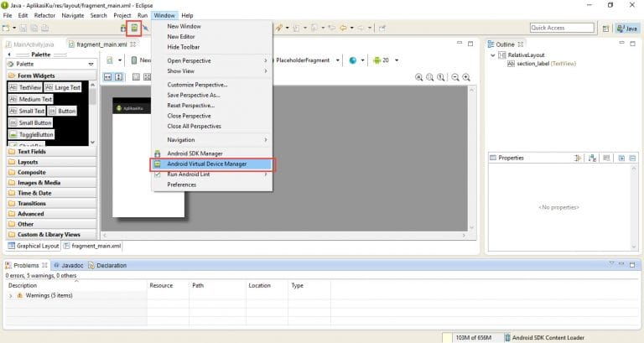Click Properties collapse all icon
This screenshot has height=343, width=644.
pos(632,158)
